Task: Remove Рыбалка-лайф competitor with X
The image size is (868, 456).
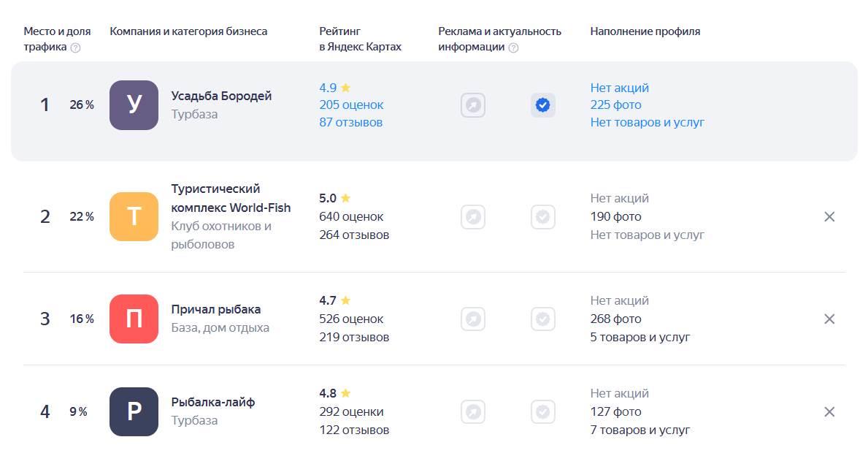Action: pos(829,411)
